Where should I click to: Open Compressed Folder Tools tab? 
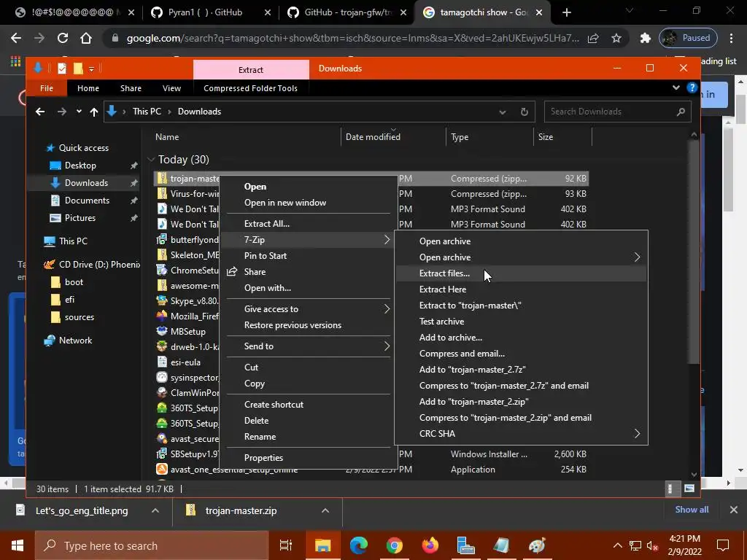251,88
